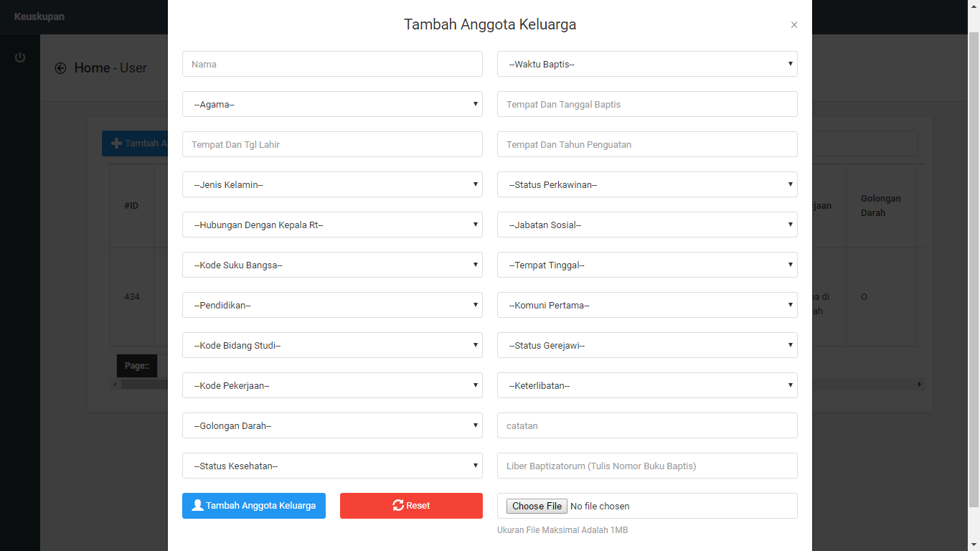Open the Agama dropdown
Image resolution: width=980 pixels, height=551 pixels.
tap(332, 104)
